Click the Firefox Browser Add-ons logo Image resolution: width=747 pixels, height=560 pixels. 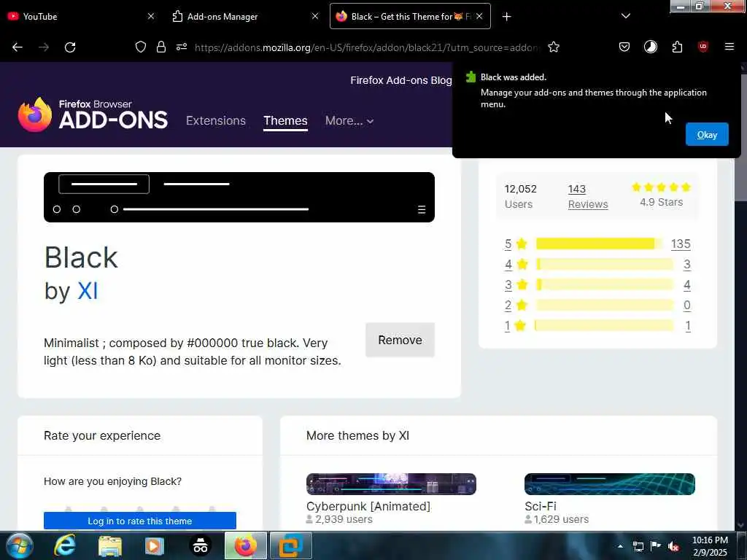[93, 114]
